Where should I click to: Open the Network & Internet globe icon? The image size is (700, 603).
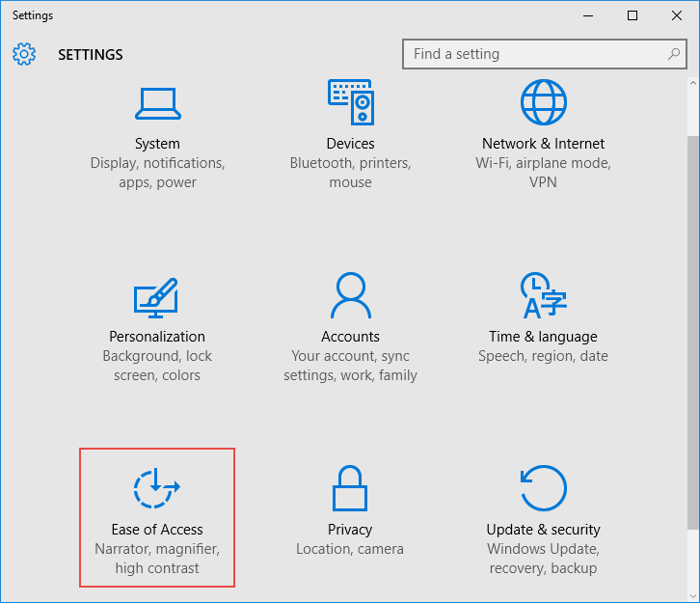543,102
